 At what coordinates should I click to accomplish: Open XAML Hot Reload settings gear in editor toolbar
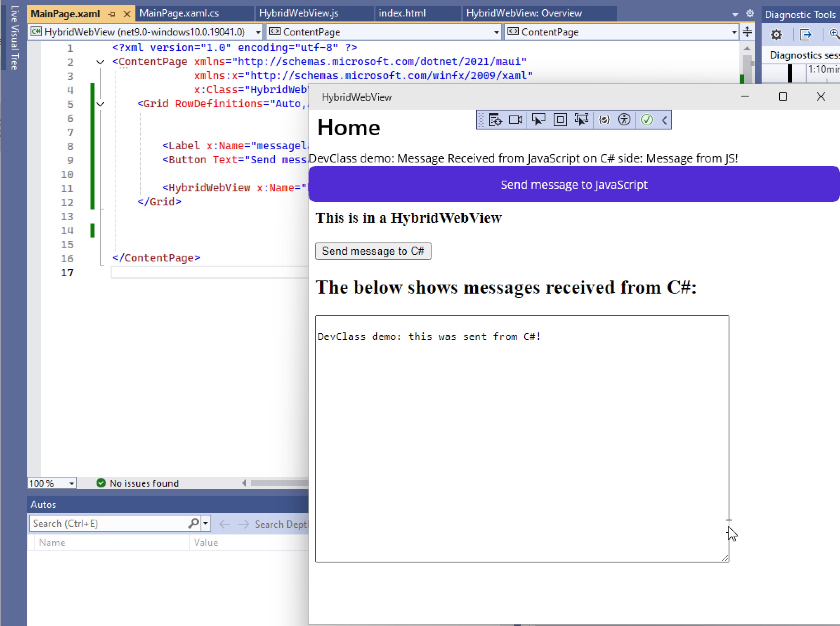750,13
